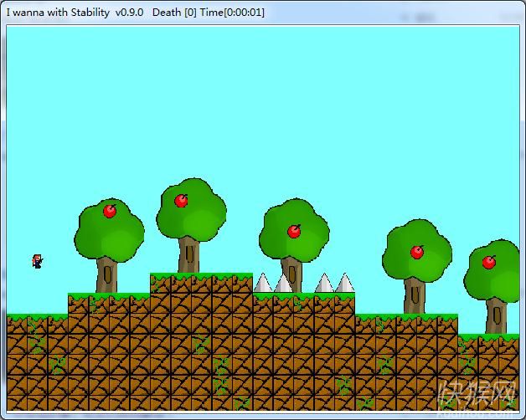Image resolution: width=526 pixels, height=420 pixels.
Task: Click the rightmost white spike
Action: click(345, 283)
